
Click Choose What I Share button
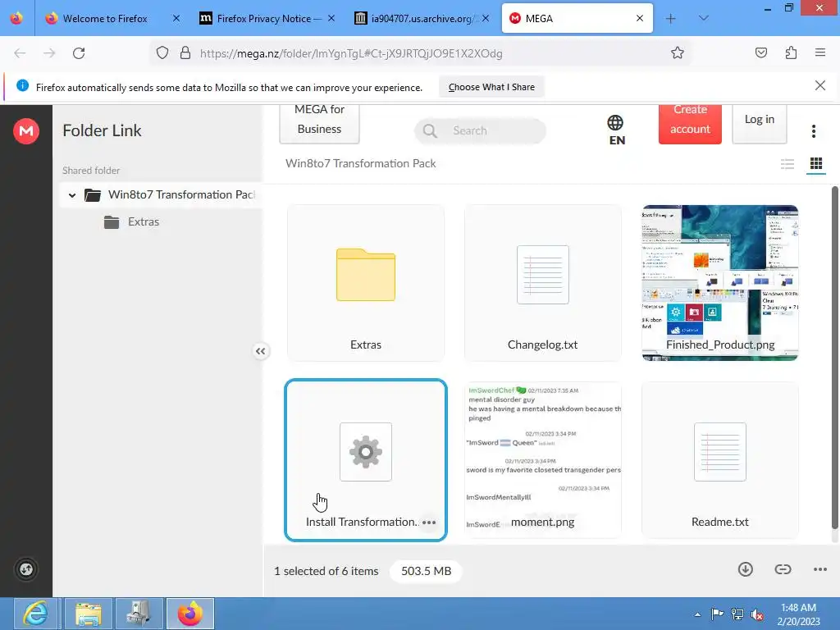tap(491, 87)
